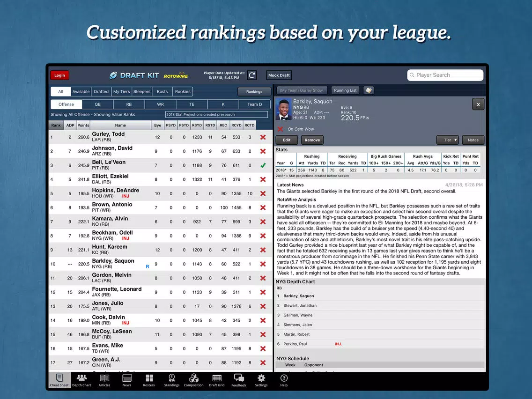Switch to the QB position tab
532x399 pixels.
pyautogui.click(x=98, y=104)
